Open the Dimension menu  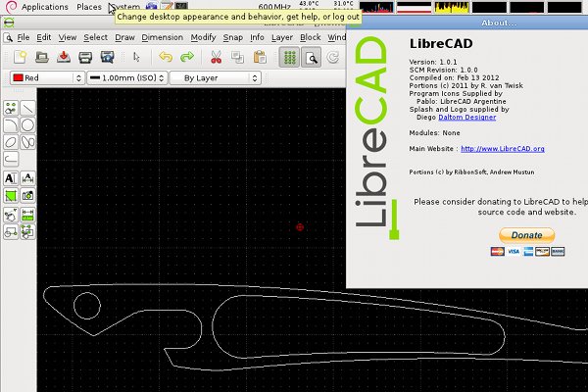pos(163,37)
